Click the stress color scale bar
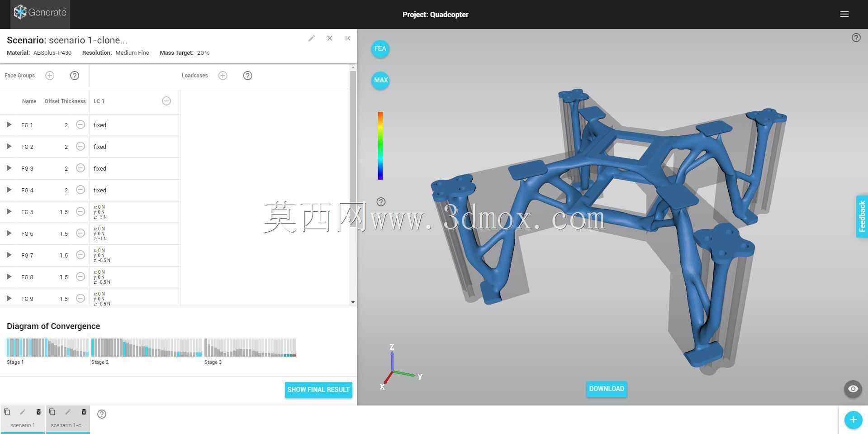This screenshot has height=434, width=868. point(380,145)
